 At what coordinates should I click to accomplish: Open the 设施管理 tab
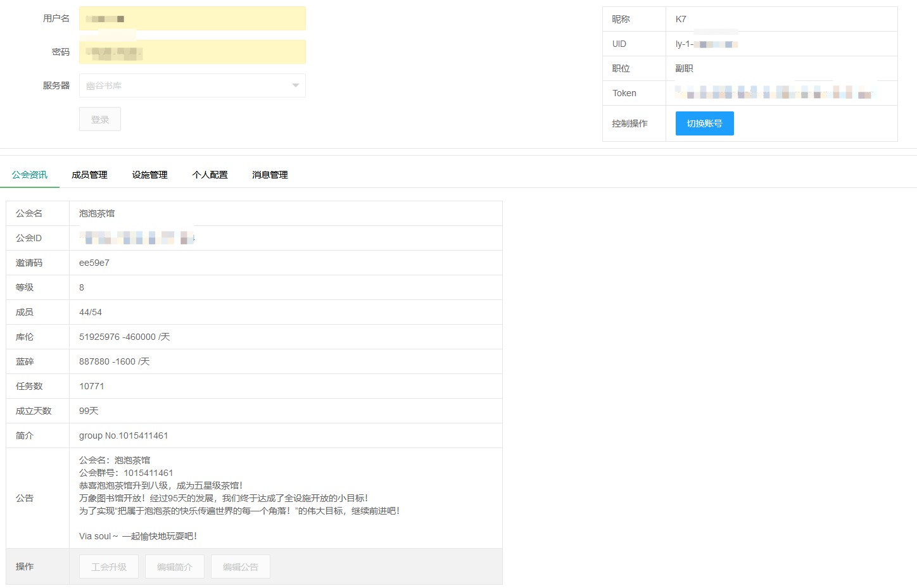tap(149, 175)
